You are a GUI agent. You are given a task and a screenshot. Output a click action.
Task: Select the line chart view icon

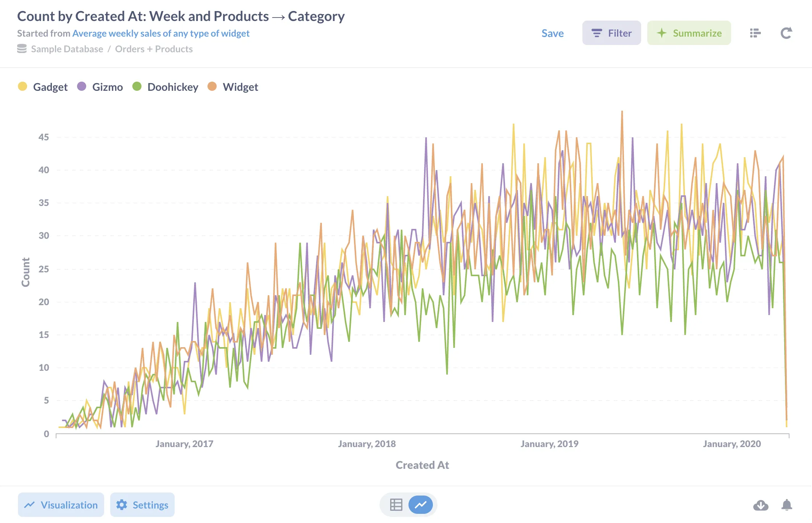tap(420, 504)
